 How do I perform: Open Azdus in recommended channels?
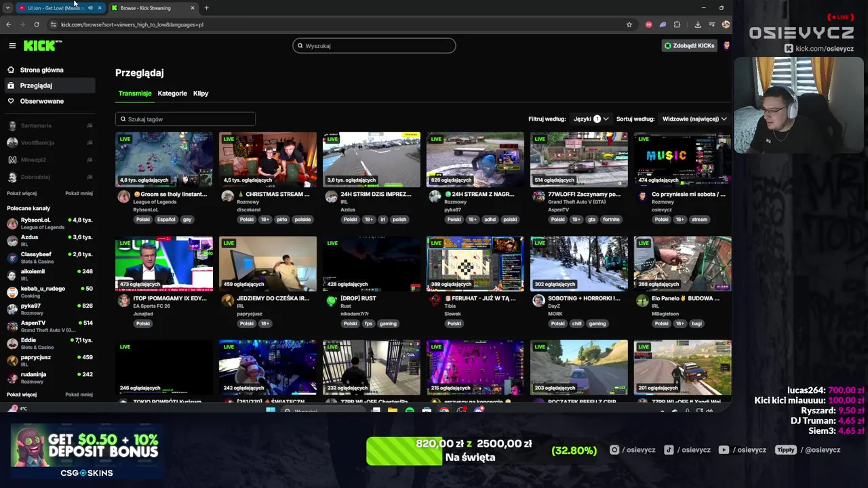tap(50, 240)
